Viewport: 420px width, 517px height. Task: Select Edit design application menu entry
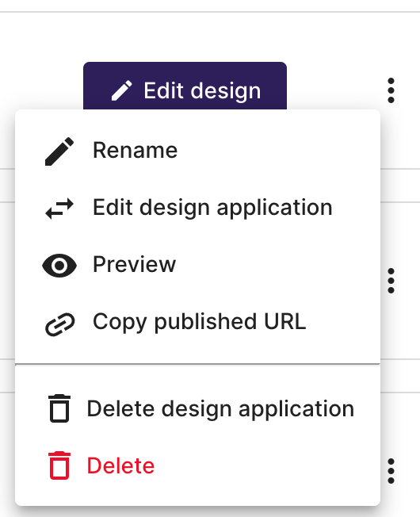pos(197,208)
